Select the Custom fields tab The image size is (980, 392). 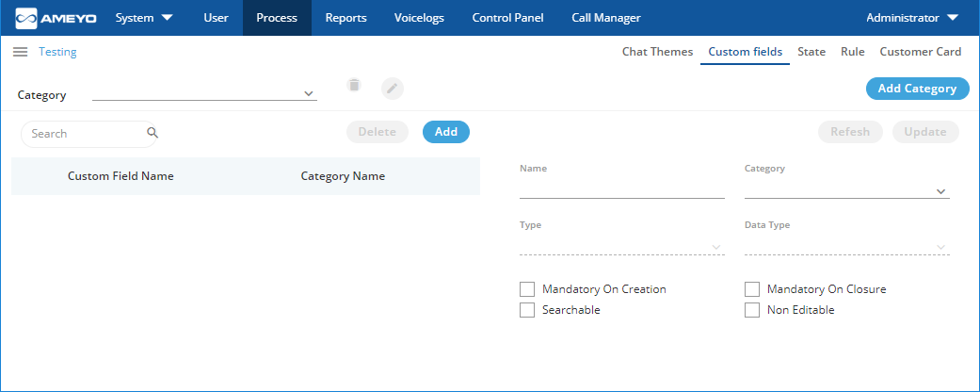(x=745, y=52)
